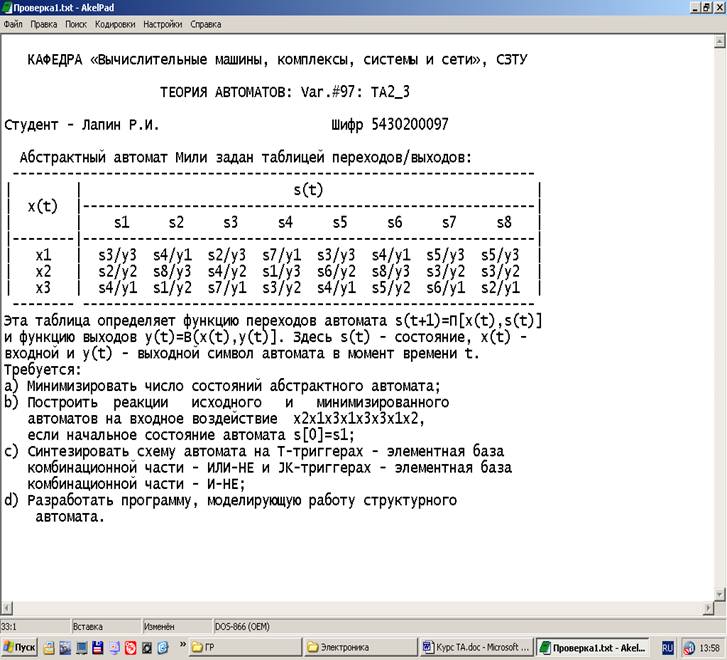Click the Пуск start button
This screenshot has width=727, height=660.
[x=19, y=647]
